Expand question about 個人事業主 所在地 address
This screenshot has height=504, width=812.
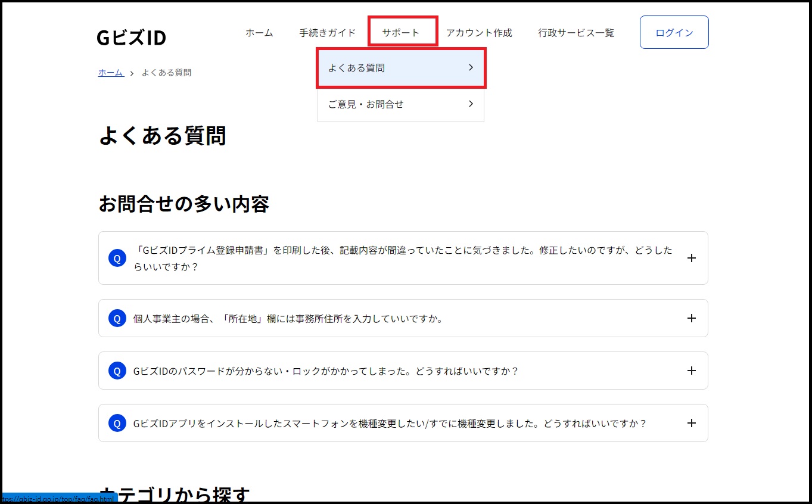tap(403, 318)
